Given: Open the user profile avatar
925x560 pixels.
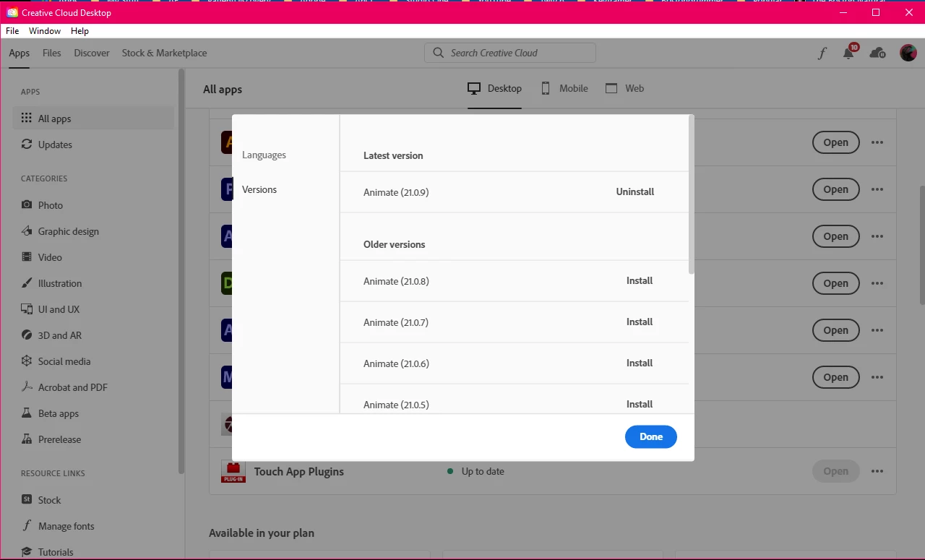Looking at the screenshot, I should [908, 53].
